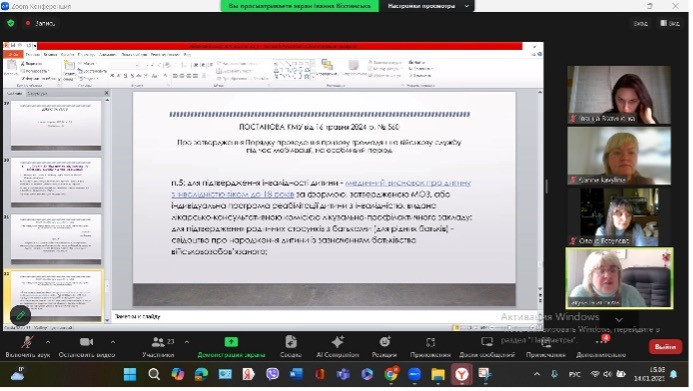
Task: Open Windows taskbar search
Action: coord(154,375)
